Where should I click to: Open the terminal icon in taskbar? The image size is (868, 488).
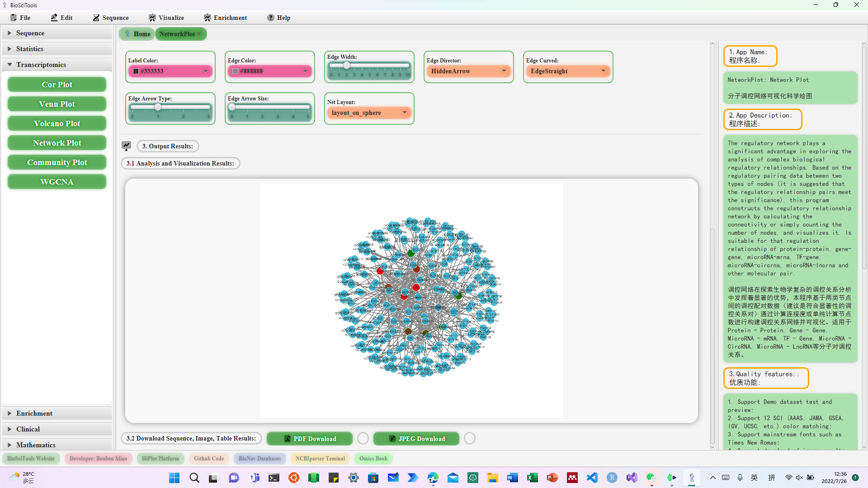click(x=274, y=478)
